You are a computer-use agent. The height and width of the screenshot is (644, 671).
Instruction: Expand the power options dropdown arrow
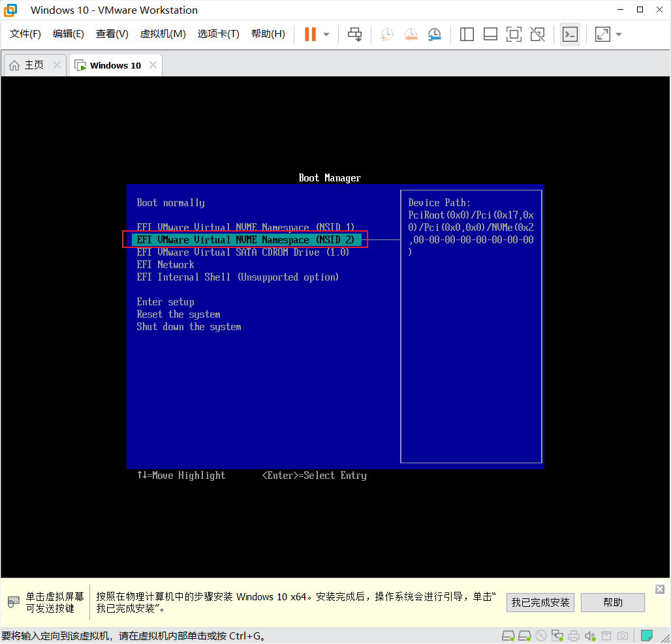[x=326, y=34]
